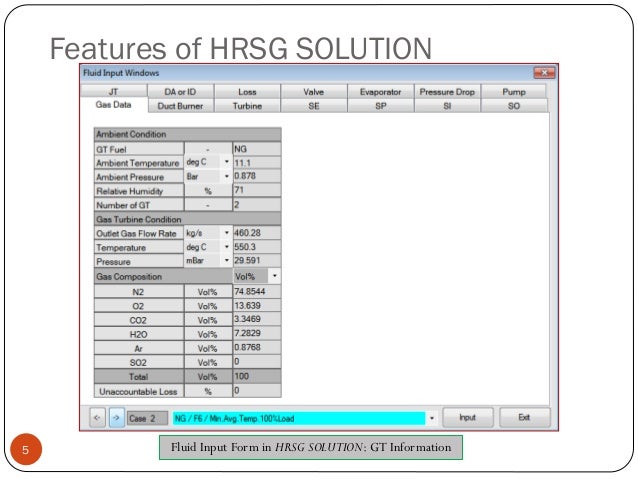
Task: Click the Exit button
Action: pos(524,418)
